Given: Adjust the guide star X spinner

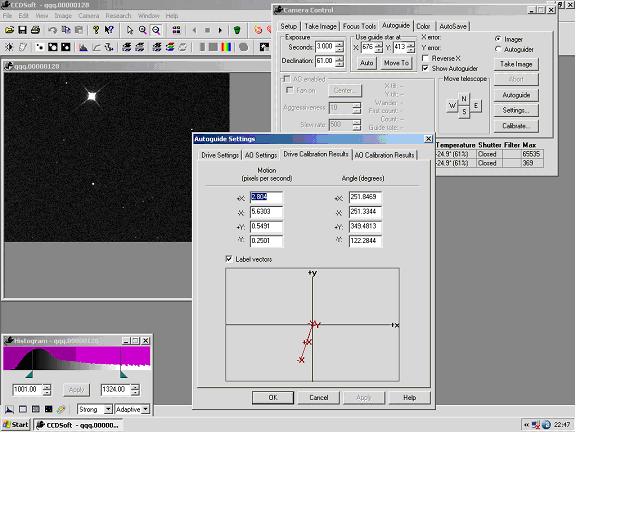Looking at the screenshot, I should pos(378,47).
